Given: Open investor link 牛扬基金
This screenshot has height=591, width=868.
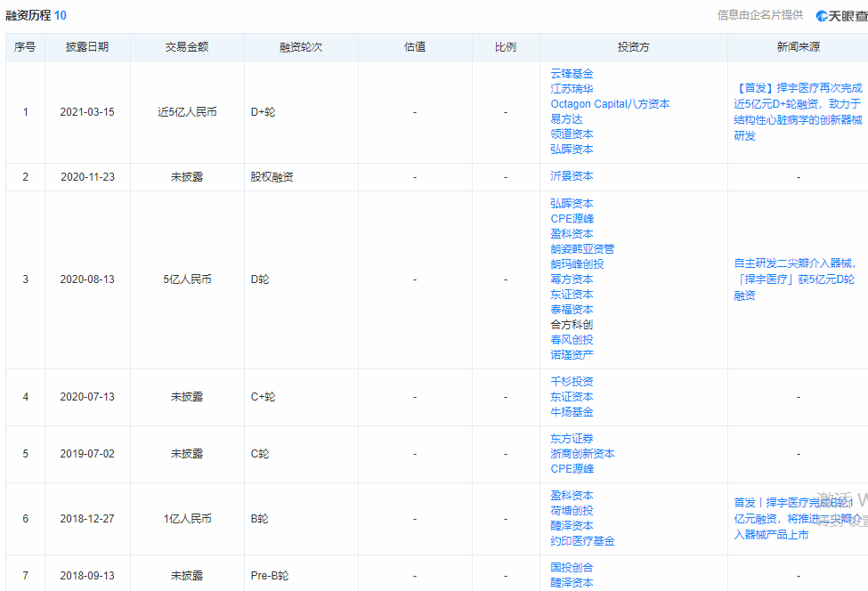Looking at the screenshot, I should click(572, 412).
